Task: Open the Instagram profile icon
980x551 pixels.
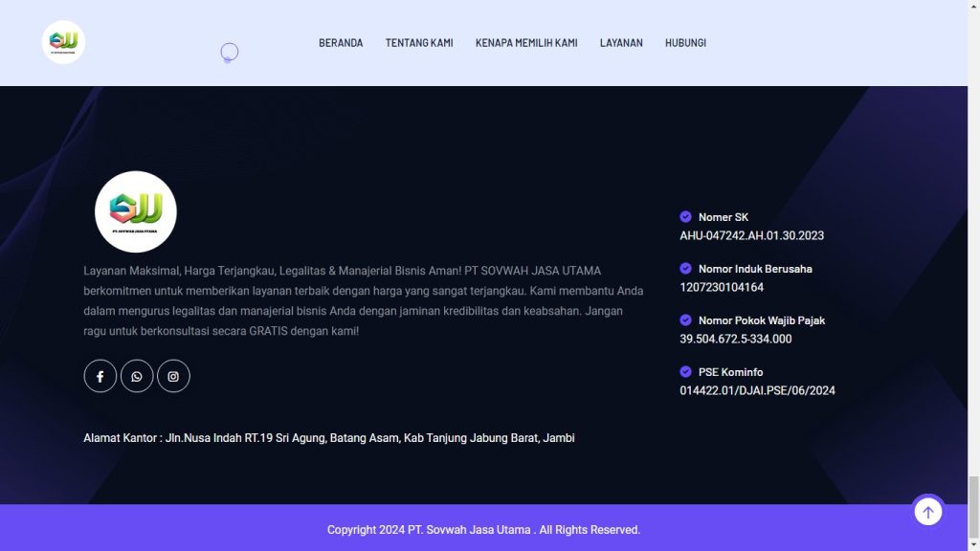Action: tap(173, 376)
